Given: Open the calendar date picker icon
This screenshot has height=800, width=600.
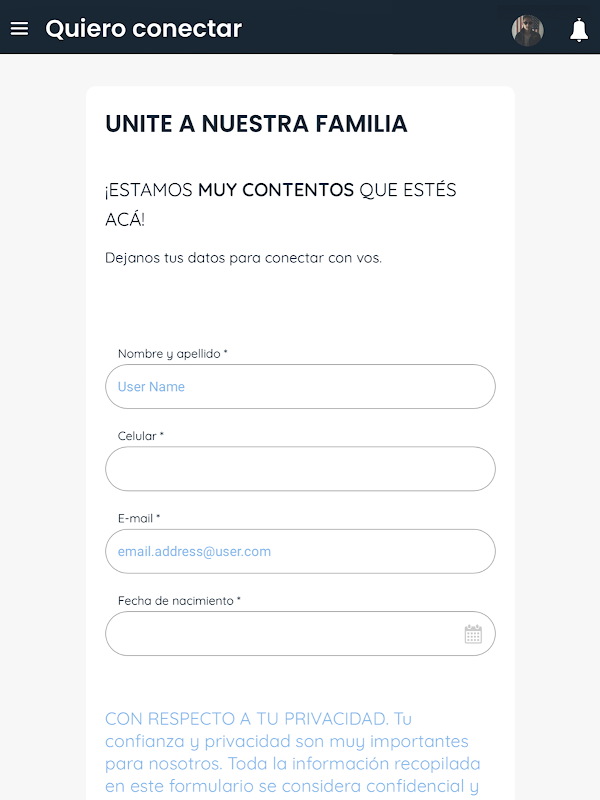Looking at the screenshot, I should (473, 634).
